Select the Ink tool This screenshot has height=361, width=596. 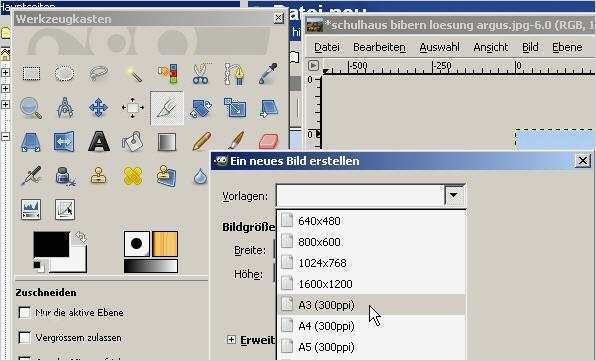(65, 177)
